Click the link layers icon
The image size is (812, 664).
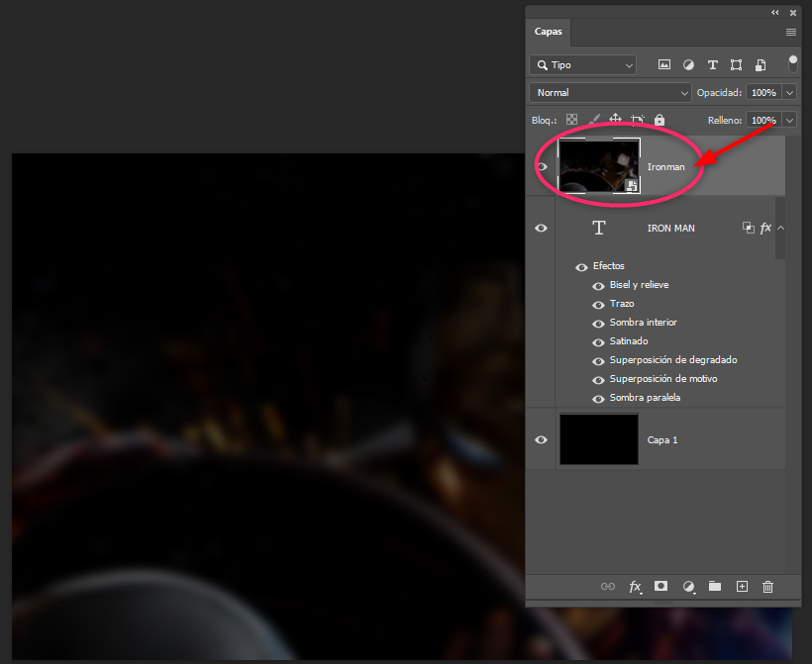(607, 587)
